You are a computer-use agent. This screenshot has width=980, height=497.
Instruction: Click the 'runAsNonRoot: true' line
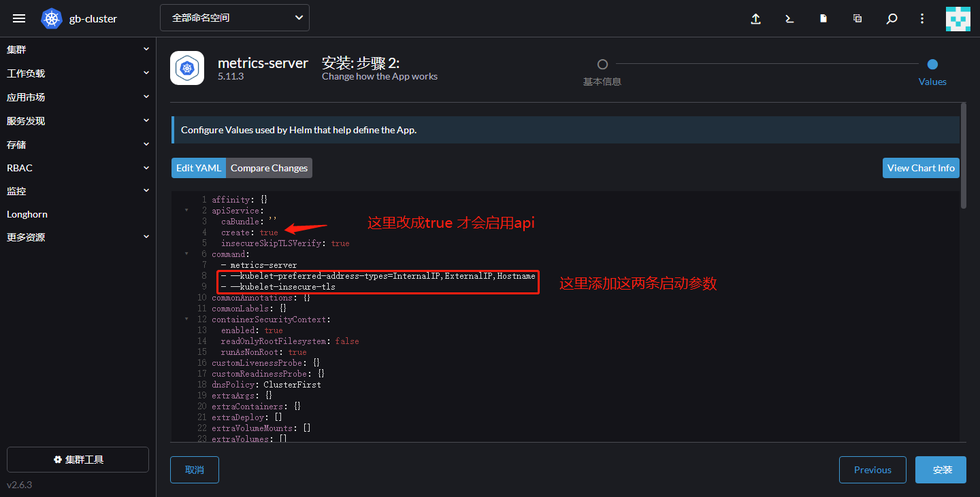point(264,352)
